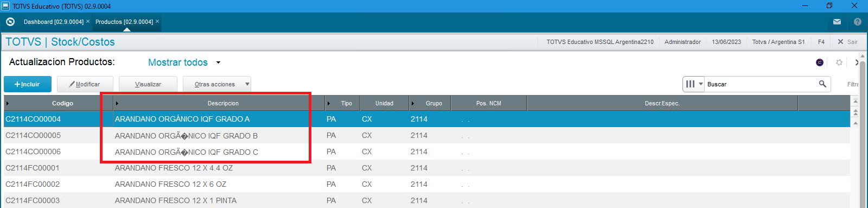
Task: Click the settings gear icon
Action: click(x=839, y=62)
